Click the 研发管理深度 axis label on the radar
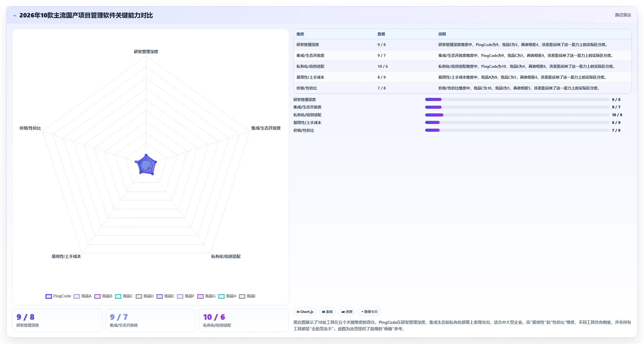Image resolution: width=644 pixels, height=344 pixels. 146,52
